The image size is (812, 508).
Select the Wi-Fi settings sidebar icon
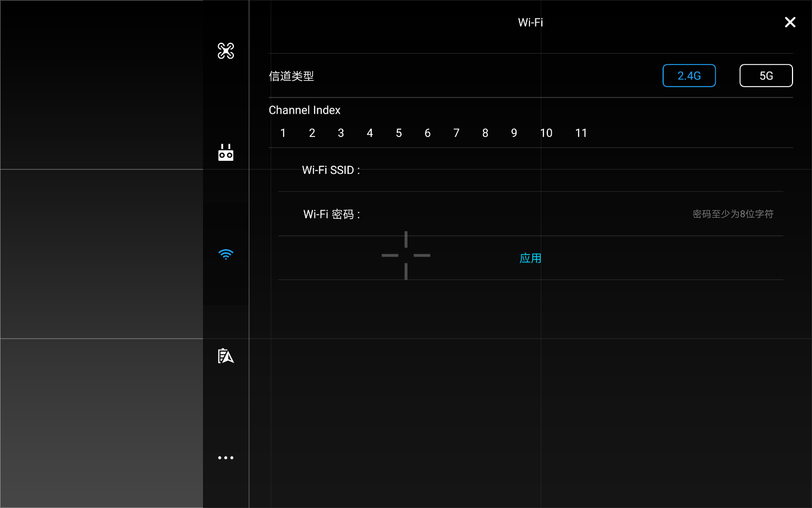click(226, 255)
